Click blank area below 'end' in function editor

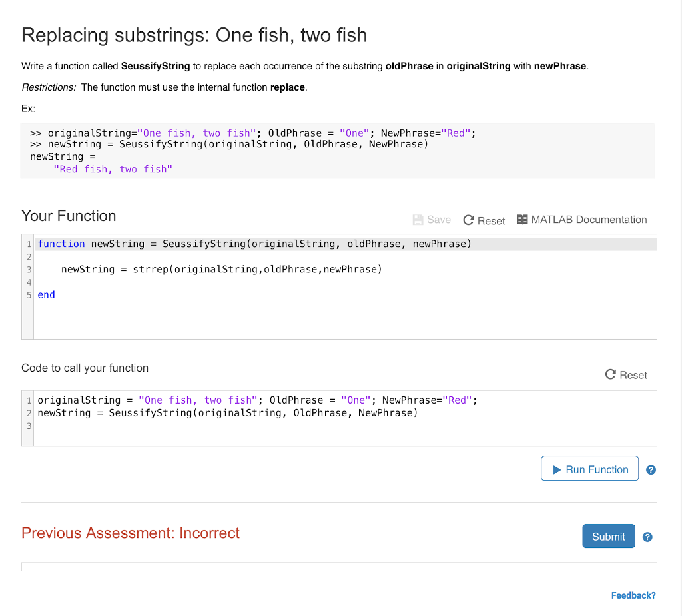click(x=333, y=321)
